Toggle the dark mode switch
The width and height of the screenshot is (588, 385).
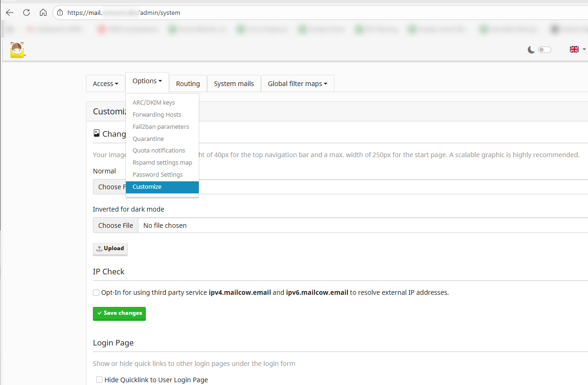pos(544,50)
